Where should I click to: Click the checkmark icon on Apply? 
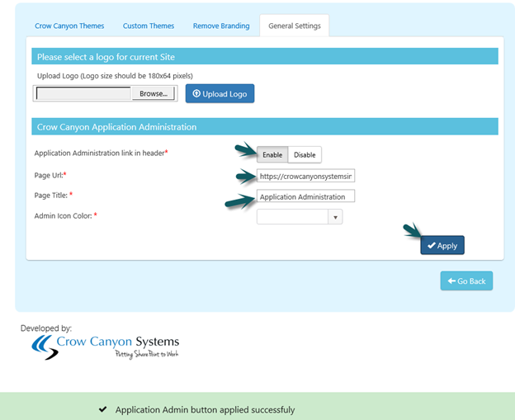click(x=432, y=245)
